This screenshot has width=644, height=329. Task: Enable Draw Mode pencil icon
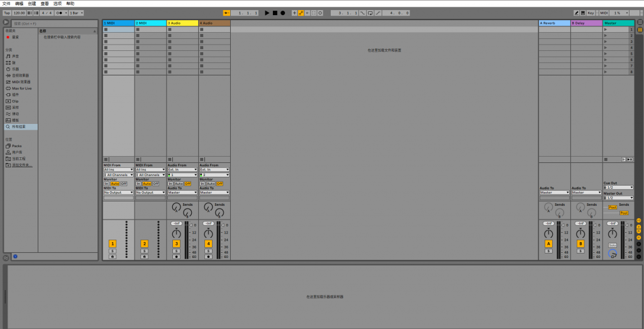(577, 13)
